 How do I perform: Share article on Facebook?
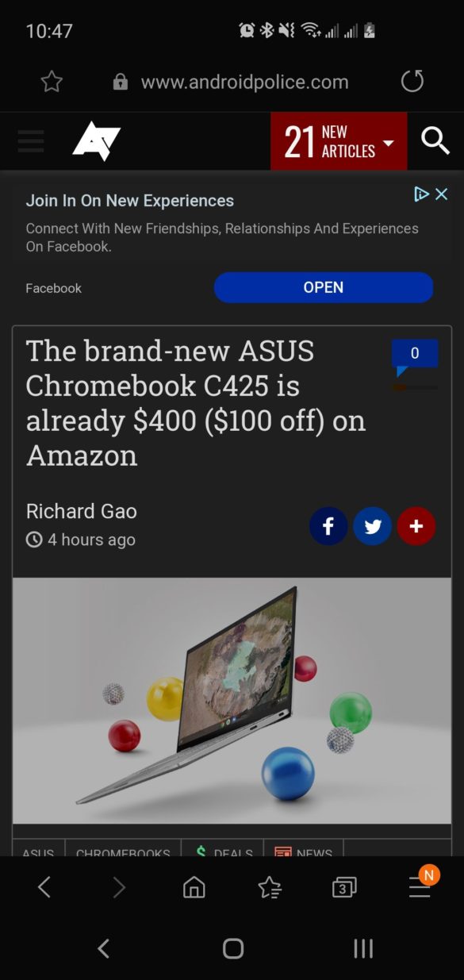pyautogui.click(x=328, y=526)
